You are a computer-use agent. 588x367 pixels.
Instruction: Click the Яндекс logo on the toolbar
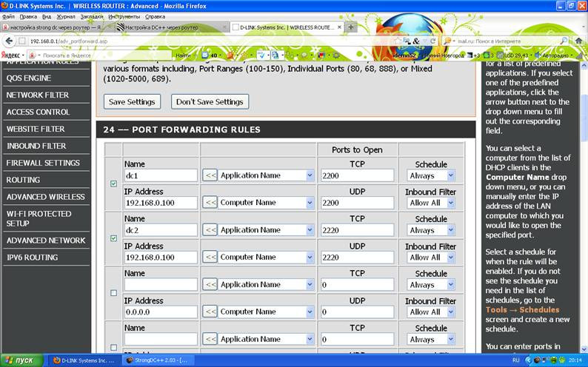pyautogui.click(x=10, y=55)
